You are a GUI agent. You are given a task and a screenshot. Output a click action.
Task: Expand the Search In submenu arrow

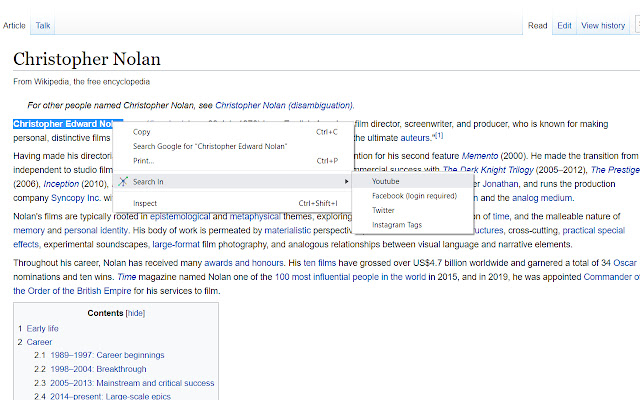click(347, 182)
